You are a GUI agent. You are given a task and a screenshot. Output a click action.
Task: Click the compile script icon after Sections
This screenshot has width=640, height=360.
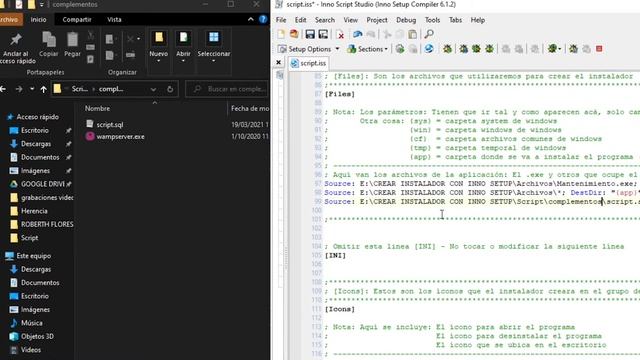coord(400,49)
